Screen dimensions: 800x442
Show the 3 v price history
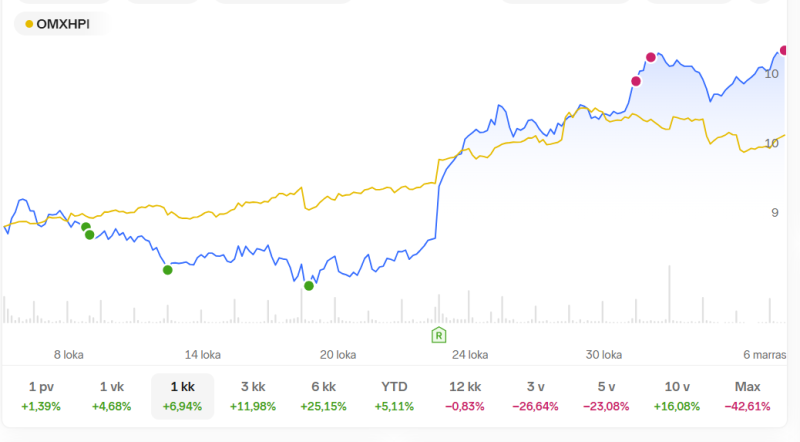point(536,396)
